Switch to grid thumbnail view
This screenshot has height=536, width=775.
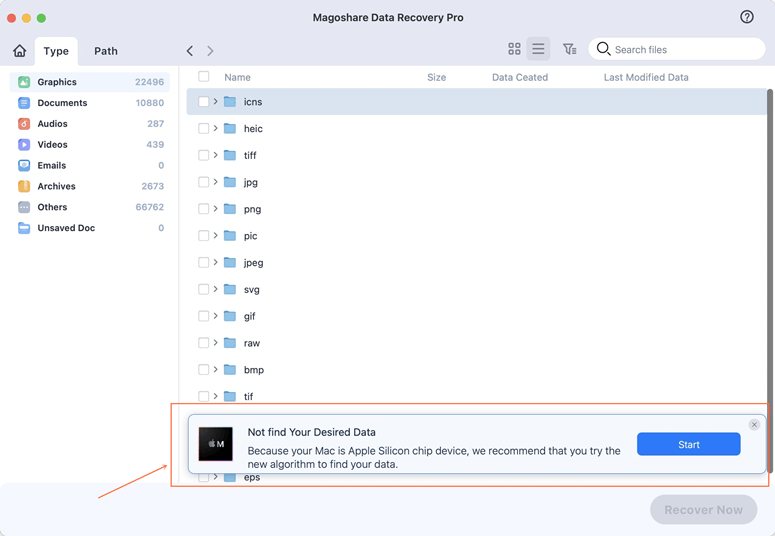[x=514, y=48]
